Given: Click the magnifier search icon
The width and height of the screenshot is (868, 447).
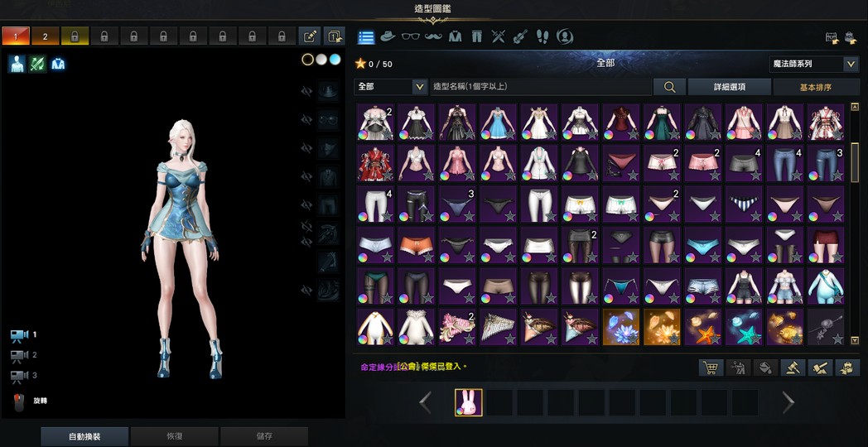Looking at the screenshot, I should point(670,87).
